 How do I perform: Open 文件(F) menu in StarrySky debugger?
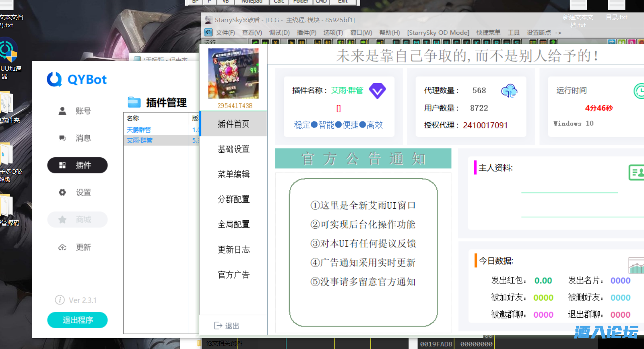pos(225,33)
